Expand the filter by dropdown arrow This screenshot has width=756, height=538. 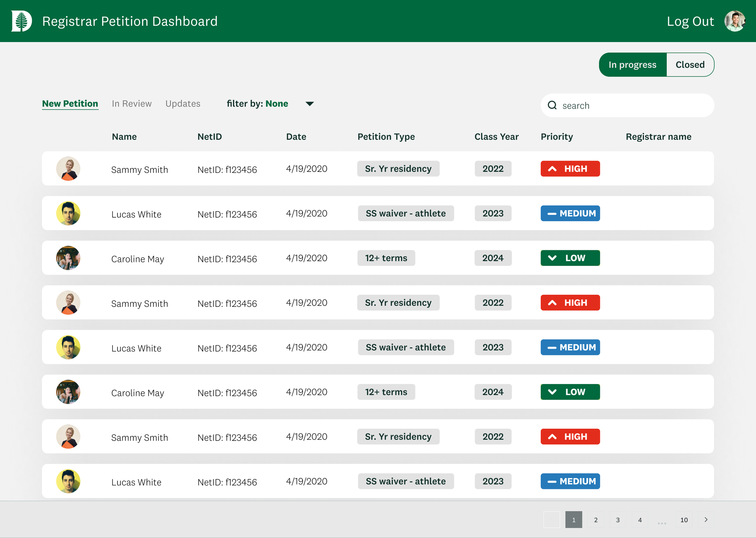[309, 104]
